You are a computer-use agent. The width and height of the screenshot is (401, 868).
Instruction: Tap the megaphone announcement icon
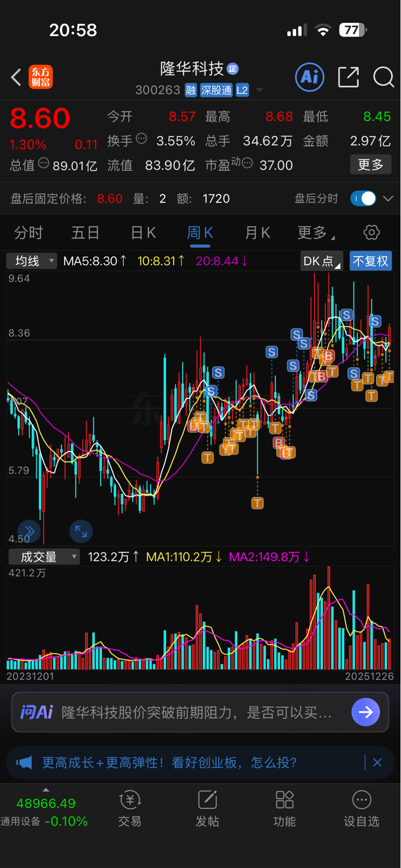coord(23,763)
